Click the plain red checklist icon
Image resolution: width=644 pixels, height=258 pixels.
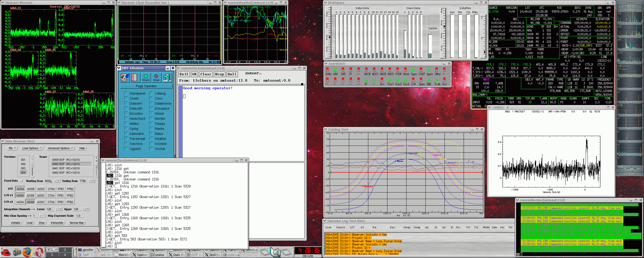click(x=134, y=78)
